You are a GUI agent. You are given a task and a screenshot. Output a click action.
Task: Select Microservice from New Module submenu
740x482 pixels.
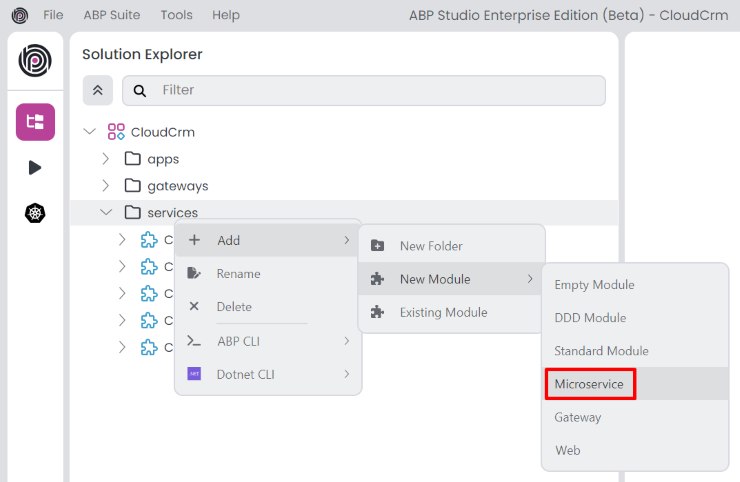coord(589,384)
